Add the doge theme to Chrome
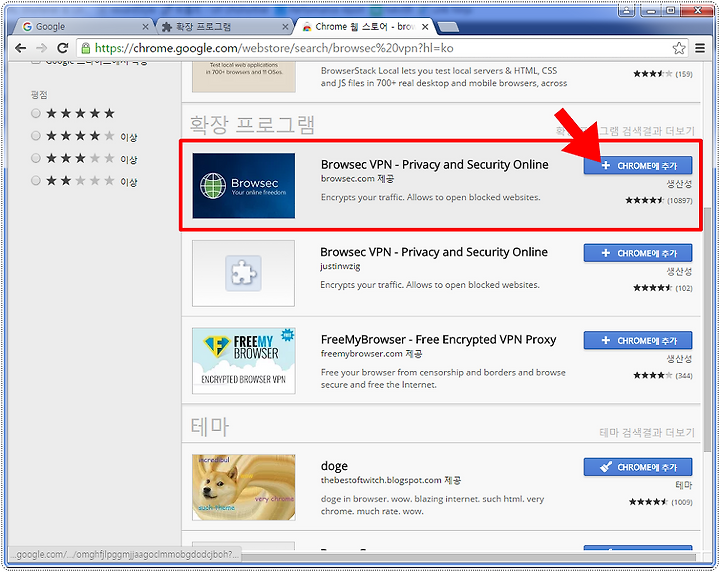The width and height of the screenshot is (720, 572). (x=638, y=467)
